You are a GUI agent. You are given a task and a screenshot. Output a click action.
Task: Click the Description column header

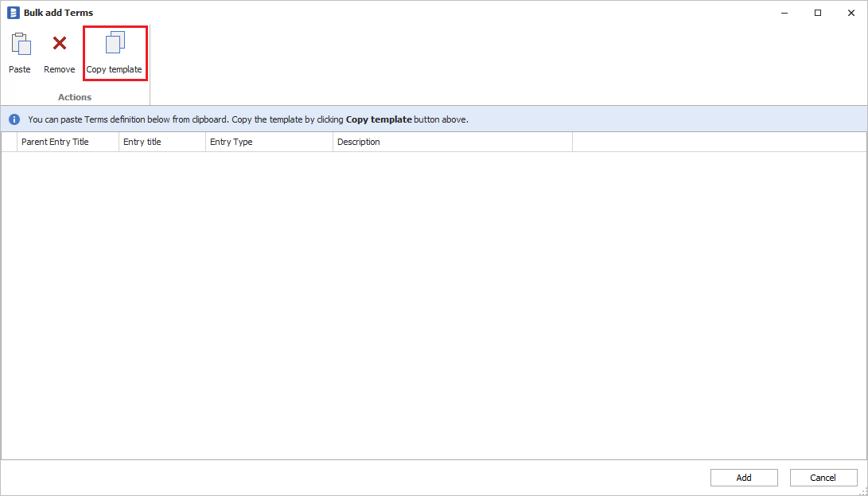tap(452, 142)
